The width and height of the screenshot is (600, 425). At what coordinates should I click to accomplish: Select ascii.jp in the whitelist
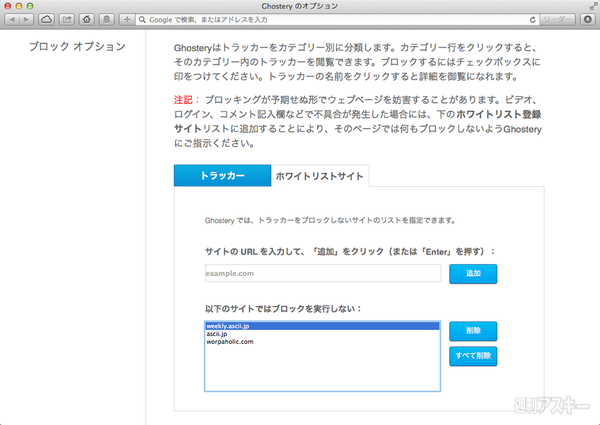(x=322, y=334)
